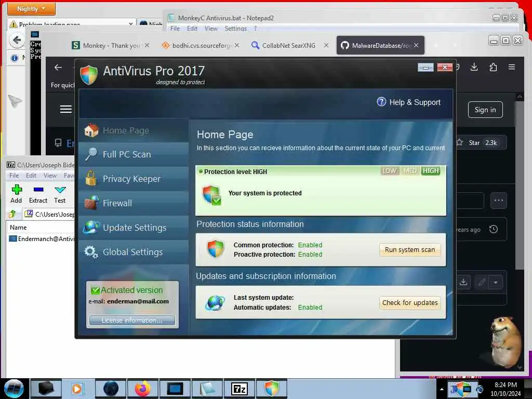Viewport: 532px width, 399px height.
Task: Open File menu in Notepad2
Action: click(x=175, y=29)
